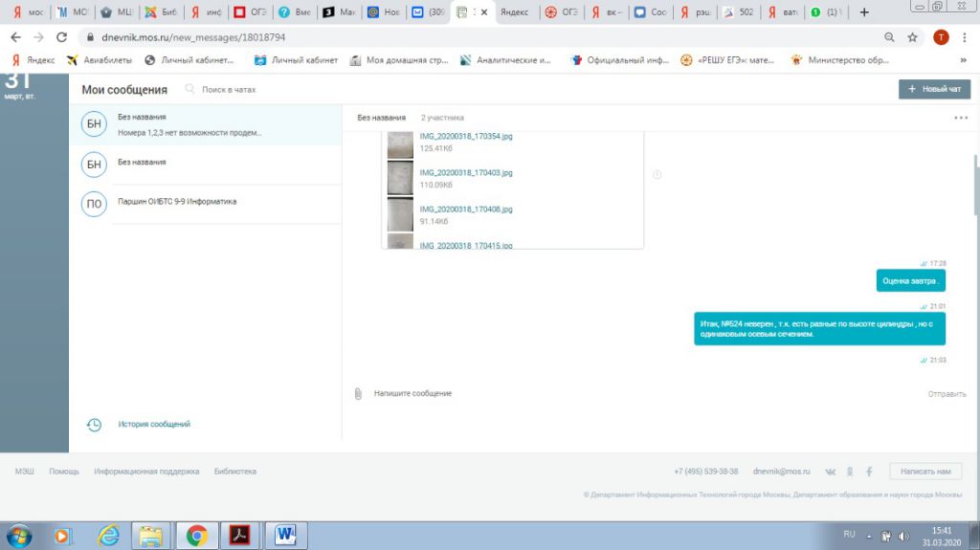Reload the page with refresh icon
Screen dimensions: 980x550
tap(61, 37)
